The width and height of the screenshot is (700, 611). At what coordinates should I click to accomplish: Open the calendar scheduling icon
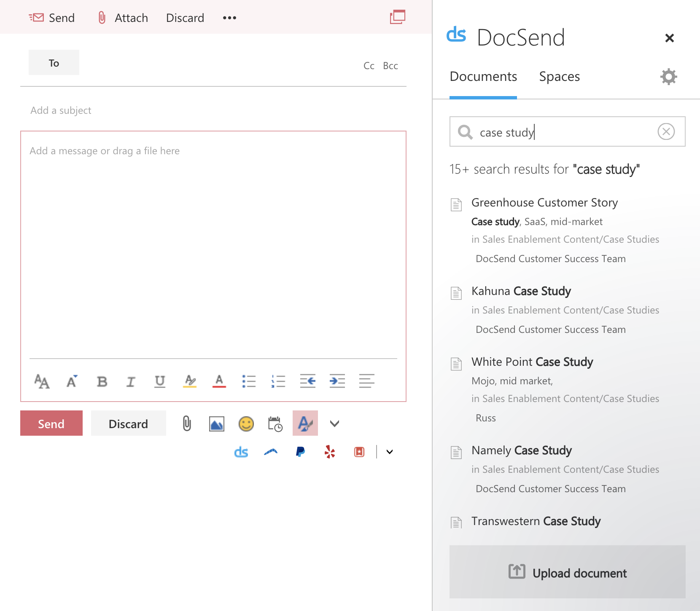(x=275, y=424)
